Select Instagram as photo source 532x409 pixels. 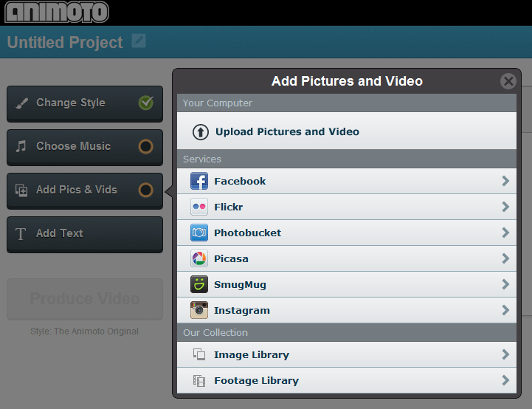click(347, 310)
